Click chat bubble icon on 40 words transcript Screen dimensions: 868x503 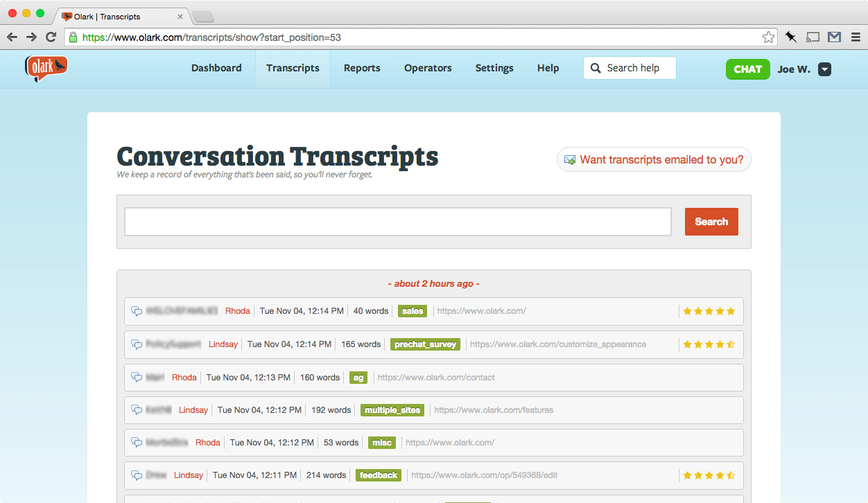[x=137, y=311]
